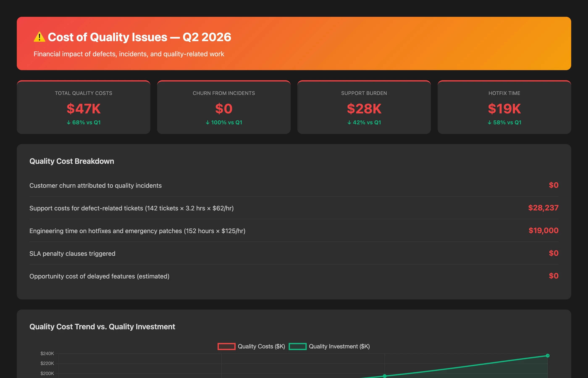Viewport: 588px width, 378px height.
Task: Click the Quality Investment ($K) legend label
Action: (x=339, y=346)
